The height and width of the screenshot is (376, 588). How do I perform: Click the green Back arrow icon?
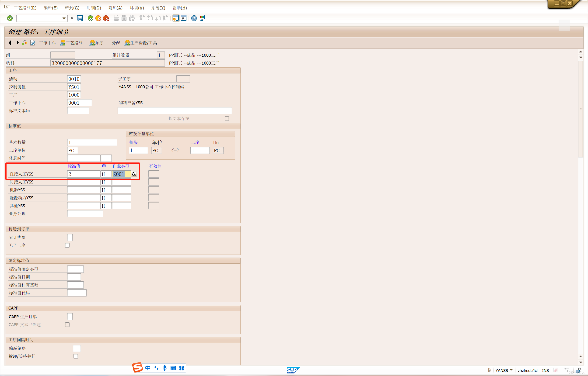pos(91,18)
